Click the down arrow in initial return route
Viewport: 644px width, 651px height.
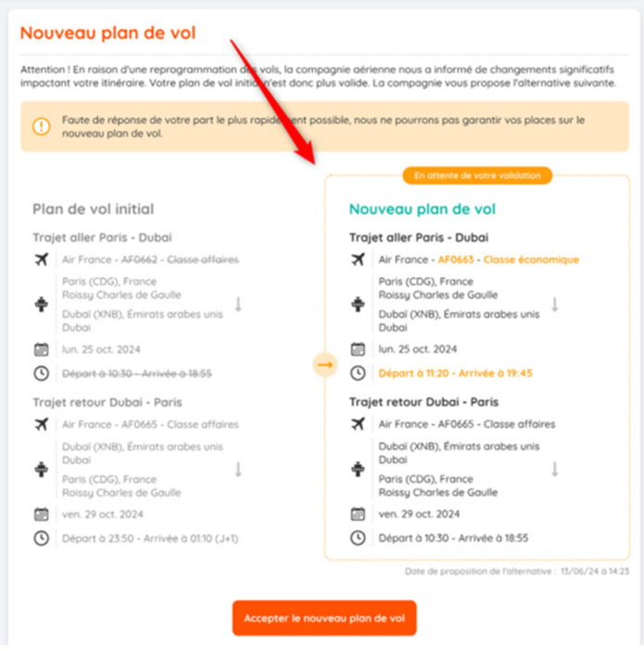click(237, 469)
